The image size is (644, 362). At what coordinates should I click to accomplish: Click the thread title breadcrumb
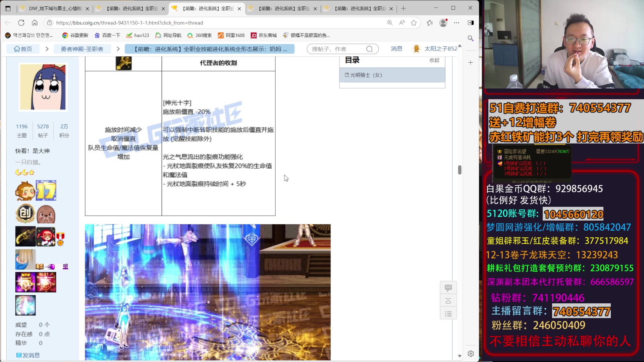(210, 49)
